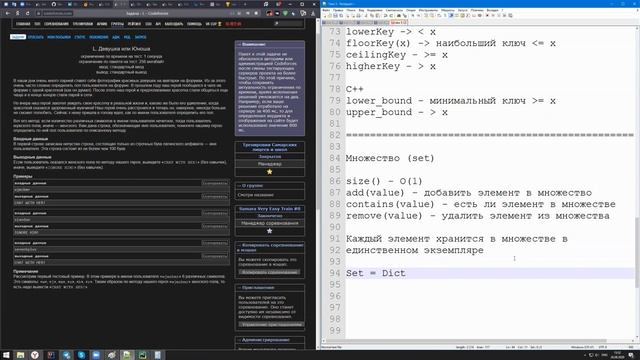
Task: Toggle the highlighted indent guide toolbar button
Action: (x=451, y=16)
